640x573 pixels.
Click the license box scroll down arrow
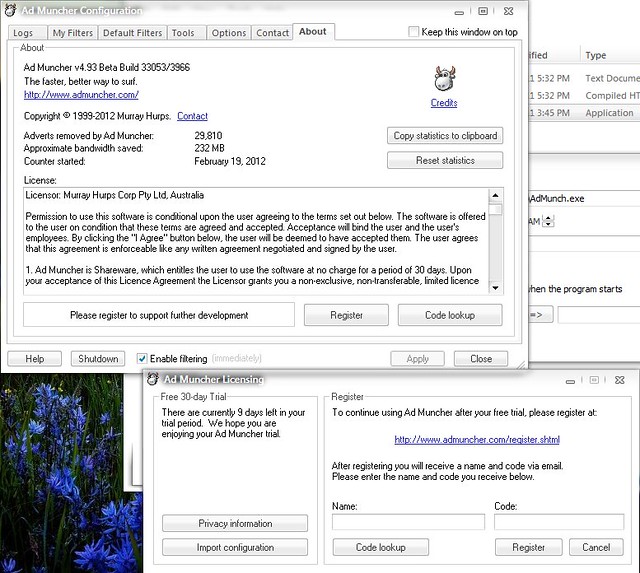(x=496, y=288)
